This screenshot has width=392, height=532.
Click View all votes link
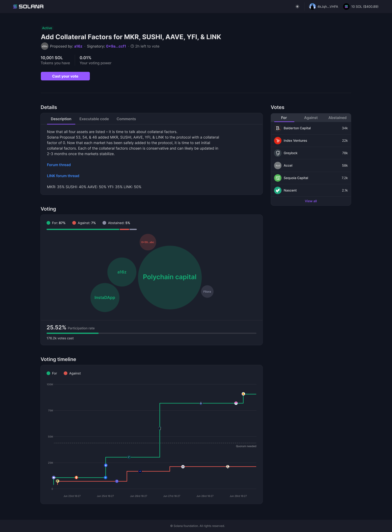[311, 201]
